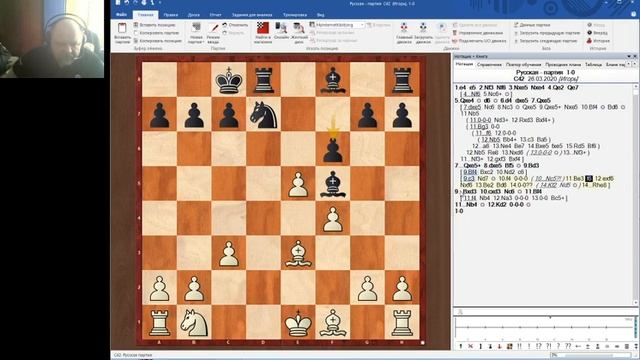Click the ?? annotation symbol button
Image resolution: width=640 pixels, height=360 pixels.
pyautogui.click(x=568, y=346)
